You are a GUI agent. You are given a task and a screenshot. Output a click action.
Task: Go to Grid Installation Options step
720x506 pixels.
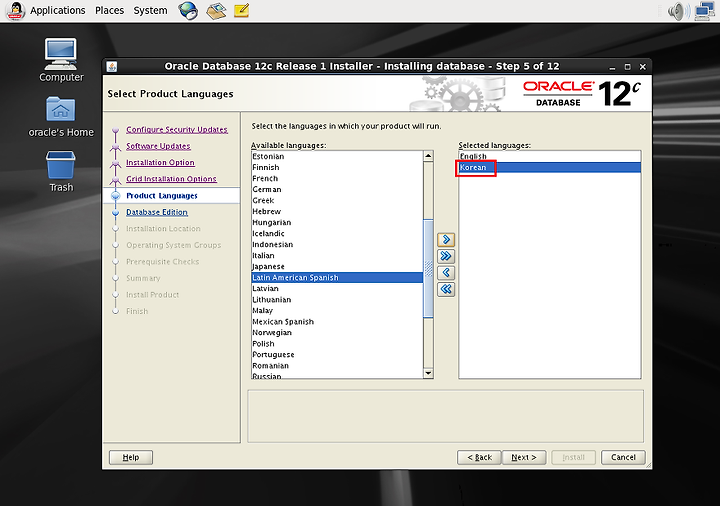click(171, 179)
